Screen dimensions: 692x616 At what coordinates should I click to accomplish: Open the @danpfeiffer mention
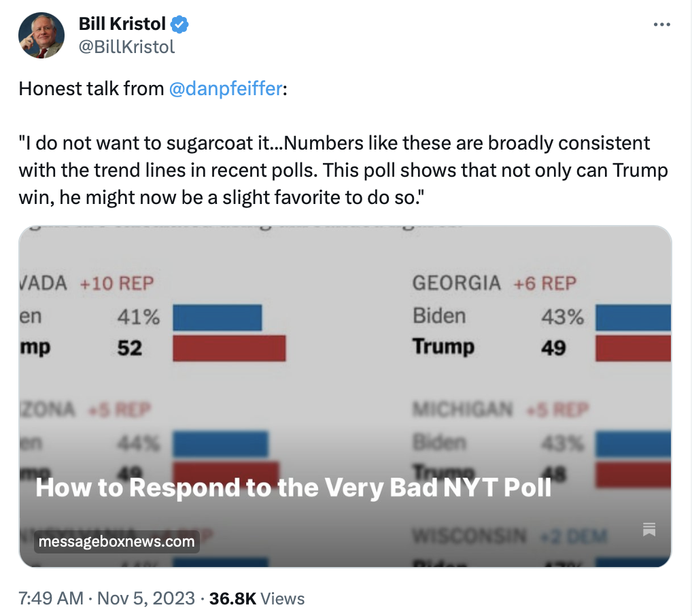[224, 88]
